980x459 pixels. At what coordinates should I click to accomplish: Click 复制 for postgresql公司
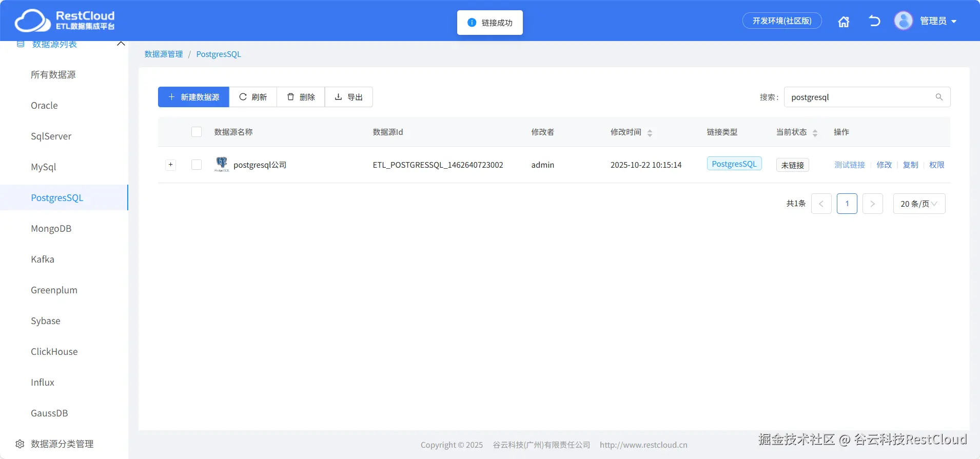[911, 165]
